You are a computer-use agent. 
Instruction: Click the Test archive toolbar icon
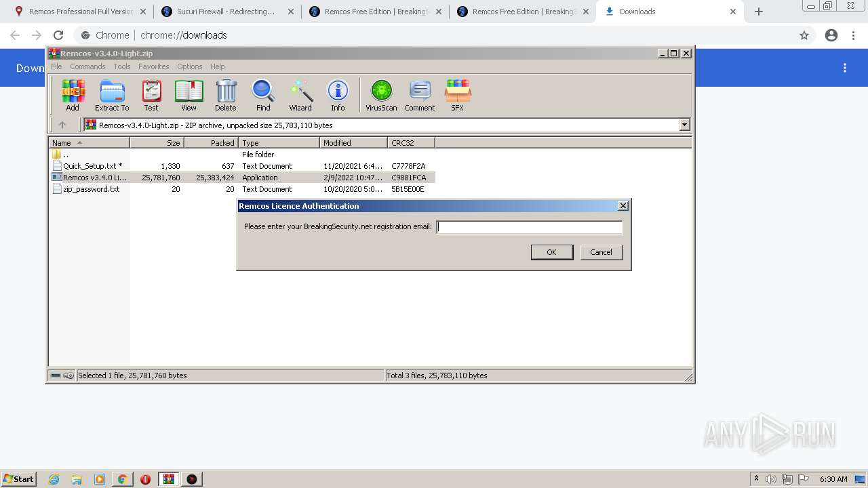151,95
